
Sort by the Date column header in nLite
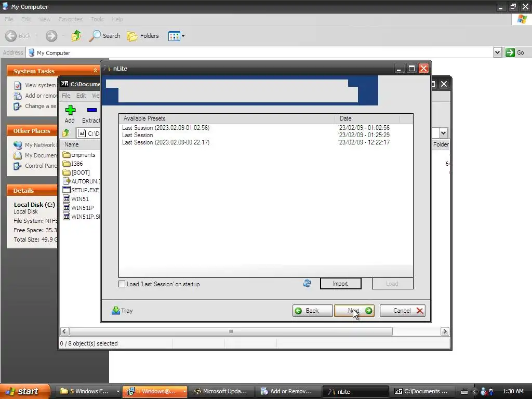[367, 118]
